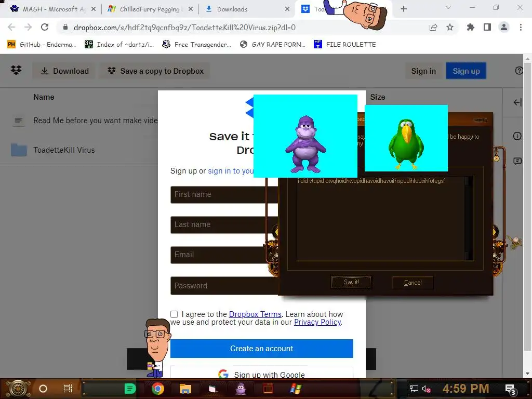Open the Dropbox Terms link
The width and height of the screenshot is (532, 399).
(255, 314)
